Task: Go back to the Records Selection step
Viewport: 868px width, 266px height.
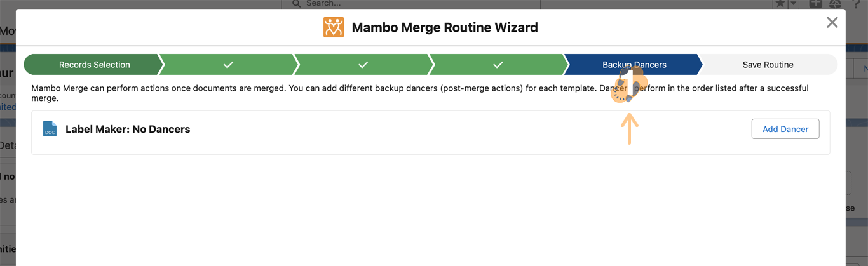Action: 94,65
